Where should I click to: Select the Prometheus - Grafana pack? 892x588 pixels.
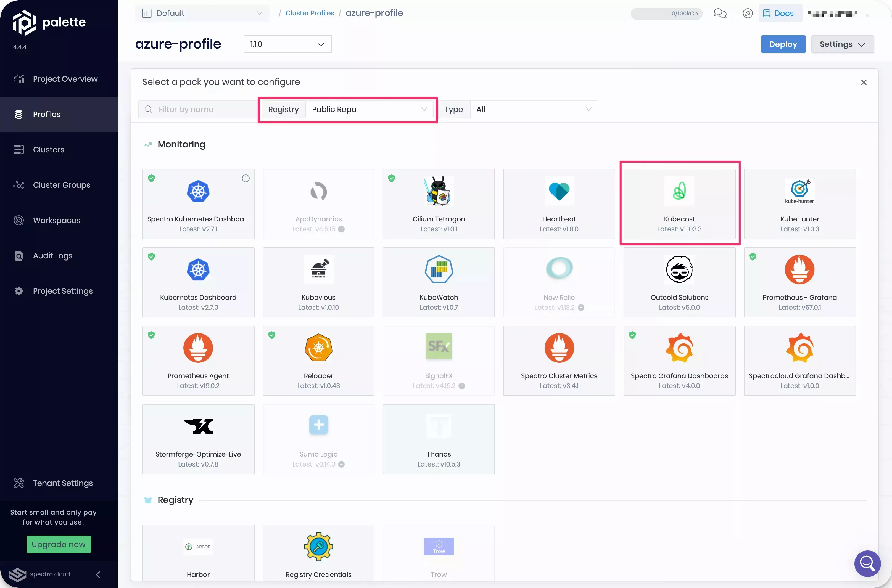800,282
